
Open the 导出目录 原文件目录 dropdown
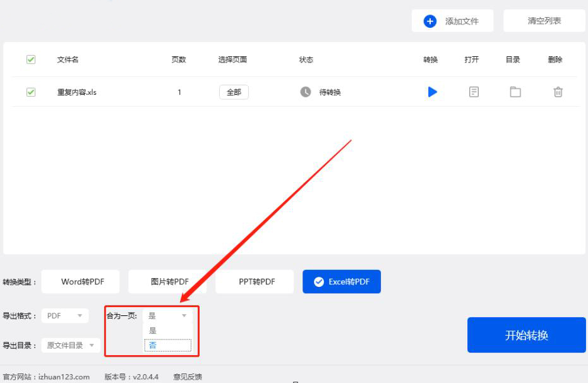click(71, 346)
